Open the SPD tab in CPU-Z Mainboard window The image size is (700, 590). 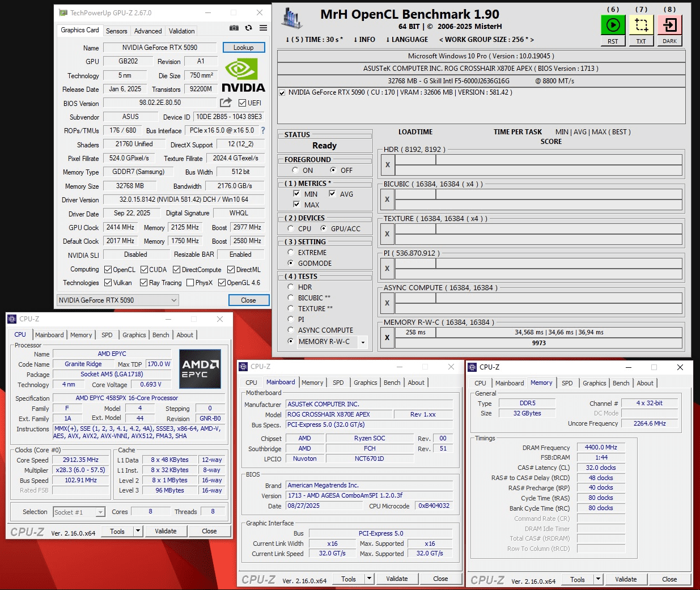pyautogui.click(x=338, y=383)
